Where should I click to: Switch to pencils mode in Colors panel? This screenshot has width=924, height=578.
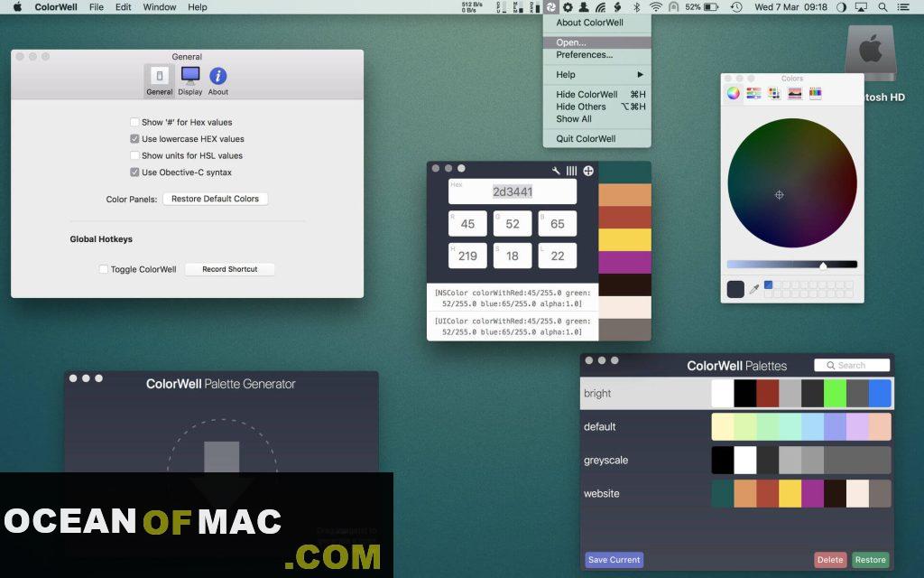(815, 93)
